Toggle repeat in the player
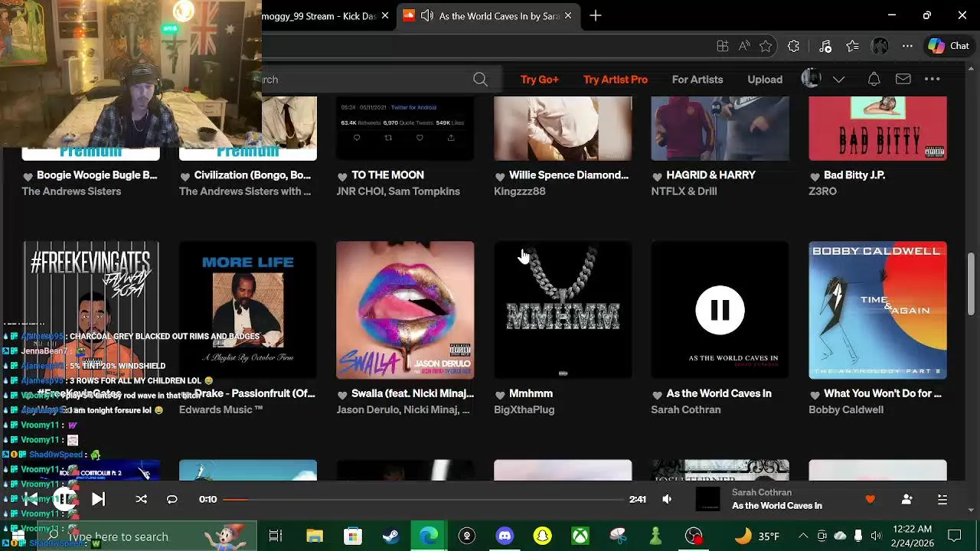Image resolution: width=980 pixels, height=551 pixels. [x=172, y=500]
